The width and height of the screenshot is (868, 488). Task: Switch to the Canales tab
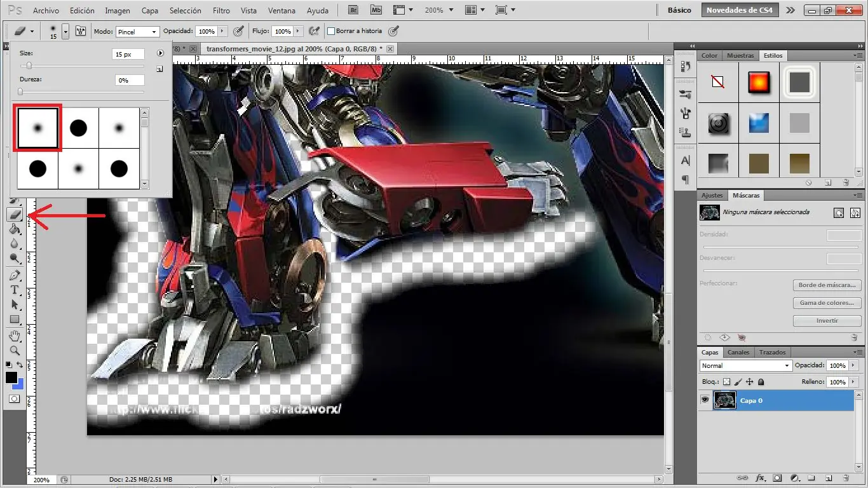click(738, 352)
